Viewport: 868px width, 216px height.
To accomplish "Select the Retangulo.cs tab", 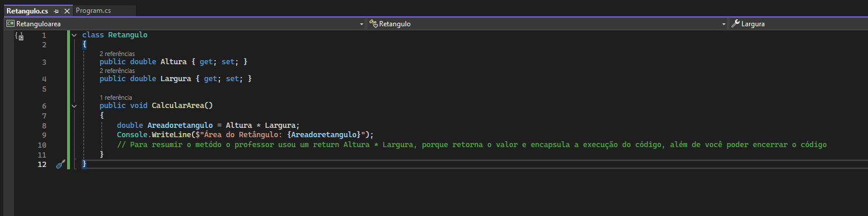I will point(27,11).
